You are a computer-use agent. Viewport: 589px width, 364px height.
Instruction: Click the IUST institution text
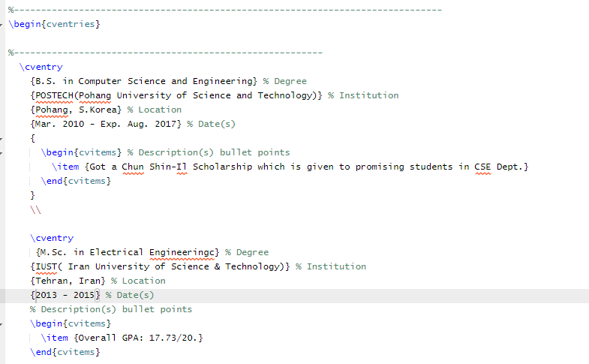coord(44,266)
